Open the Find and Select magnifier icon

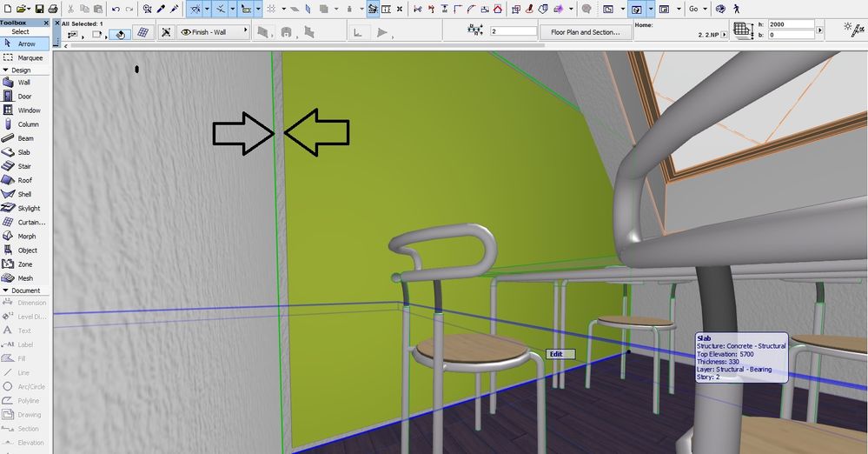point(147,9)
